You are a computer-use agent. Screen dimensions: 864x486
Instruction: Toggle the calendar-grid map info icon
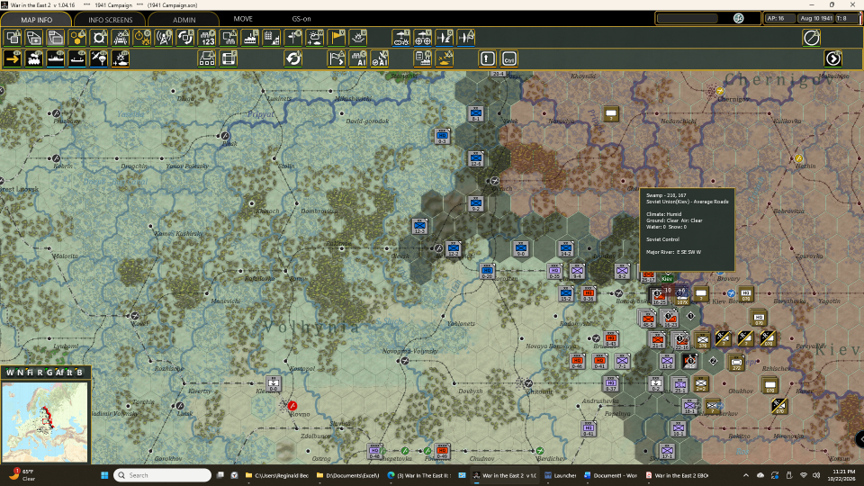click(x=272, y=37)
